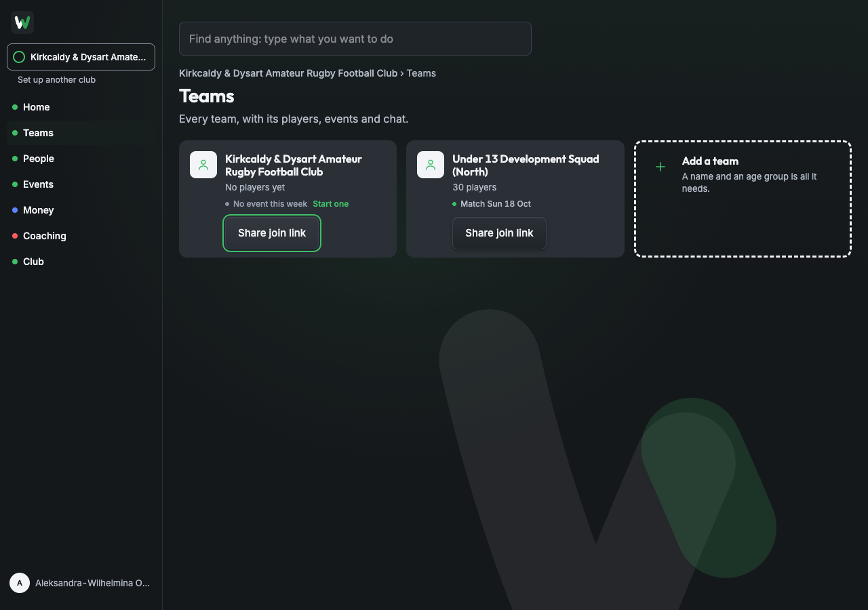Open Money section in the sidebar
Screen dimensions: 868x610
[x=81, y=210]
